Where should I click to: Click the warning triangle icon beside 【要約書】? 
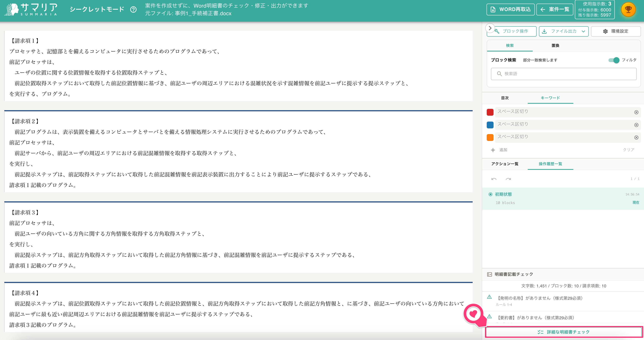pyautogui.click(x=490, y=316)
